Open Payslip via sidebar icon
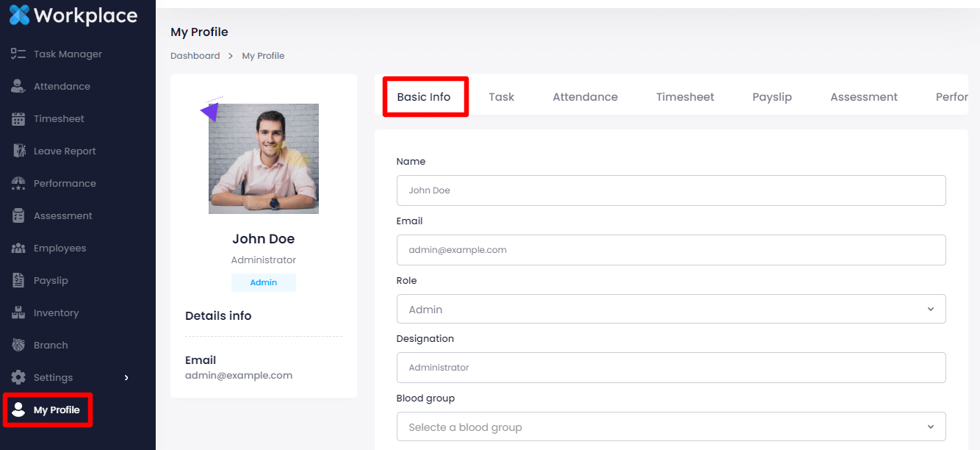The height and width of the screenshot is (450, 980). (x=18, y=280)
